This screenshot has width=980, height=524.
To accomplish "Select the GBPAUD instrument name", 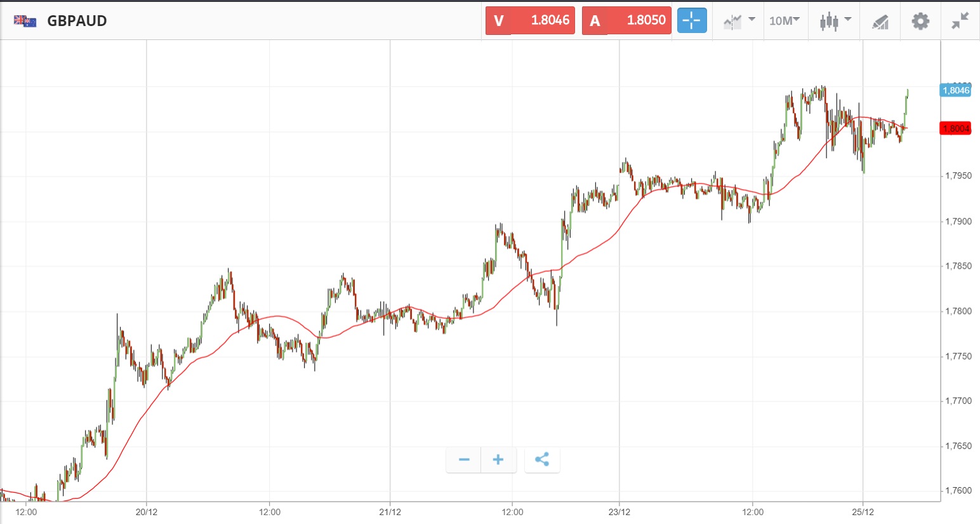I will click(77, 21).
